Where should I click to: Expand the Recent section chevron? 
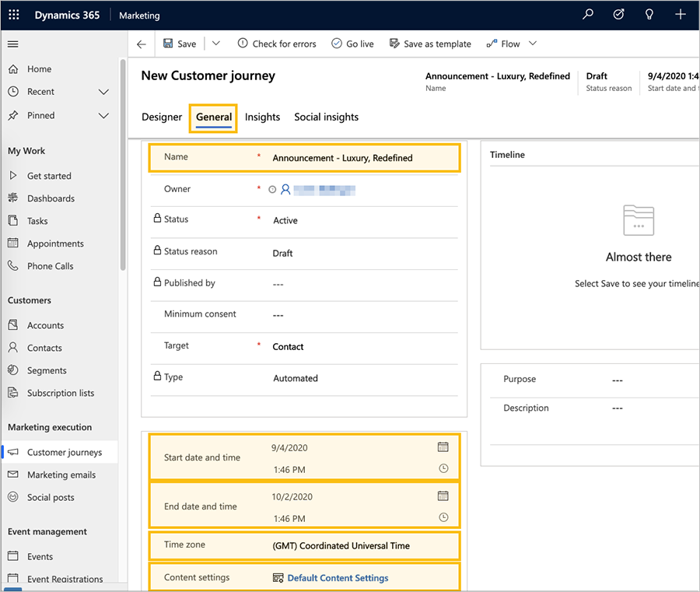[x=103, y=92]
